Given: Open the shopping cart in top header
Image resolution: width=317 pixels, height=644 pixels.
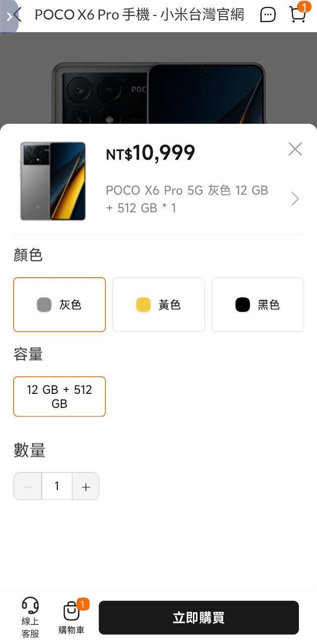Looking at the screenshot, I should tap(298, 15).
